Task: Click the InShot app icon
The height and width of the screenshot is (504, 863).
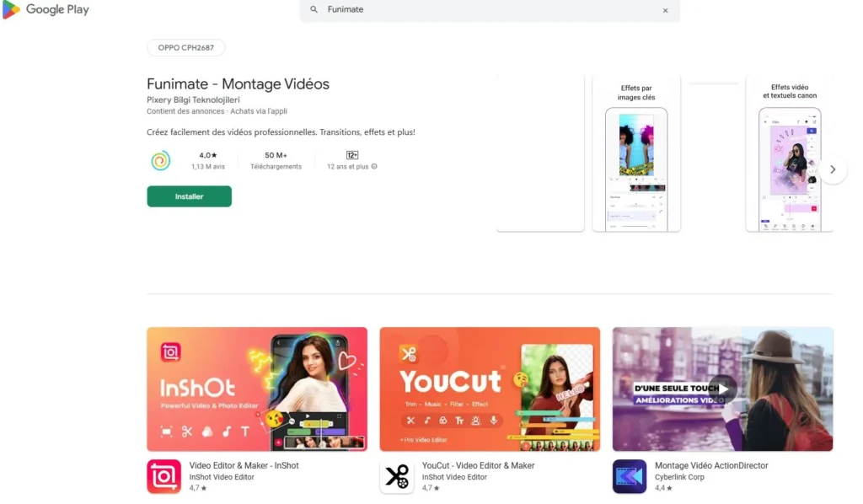Action: click(x=164, y=476)
